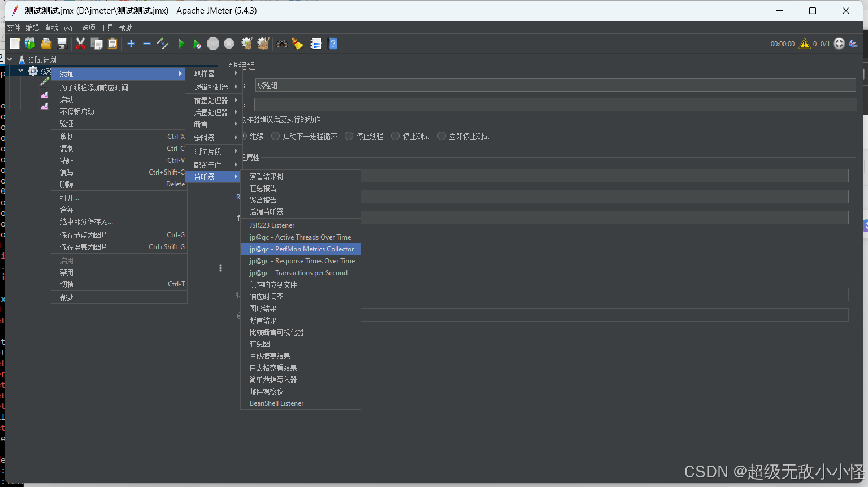Click 保存节点为图片 context entry

(119, 235)
